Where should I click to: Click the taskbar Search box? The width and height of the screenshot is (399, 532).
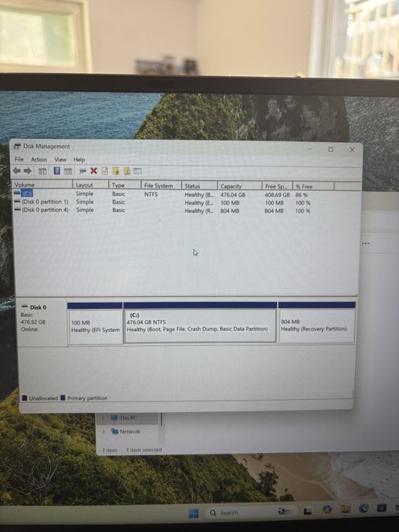pyautogui.click(x=251, y=512)
